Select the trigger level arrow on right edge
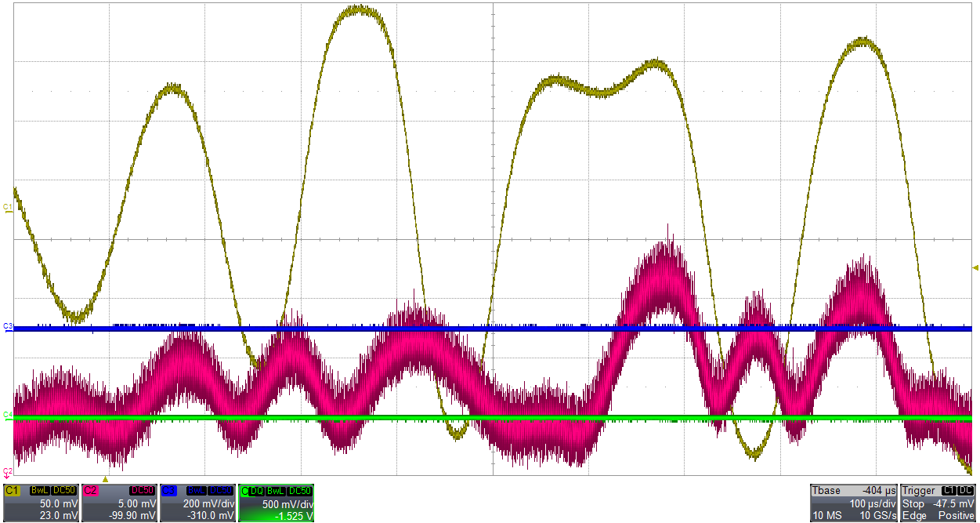The width and height of the screenshot is (980, 523). coord(975,268)
